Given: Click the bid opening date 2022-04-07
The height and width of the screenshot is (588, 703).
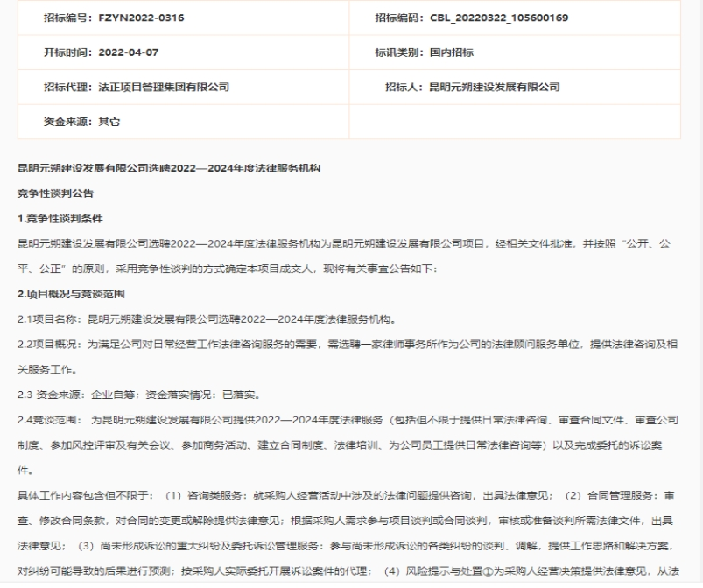Looking at the screenshot, I should [128, 52].
